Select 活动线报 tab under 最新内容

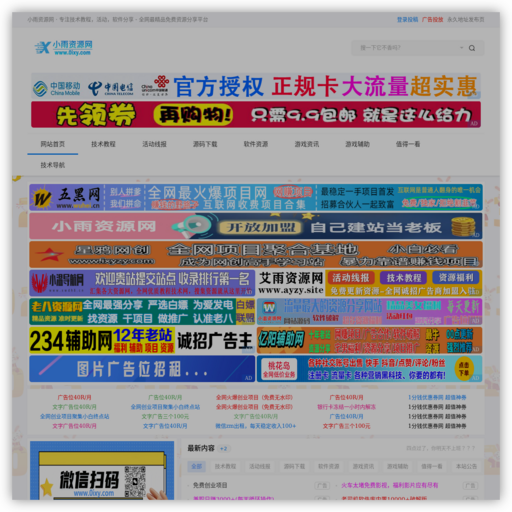click(260, 466)
